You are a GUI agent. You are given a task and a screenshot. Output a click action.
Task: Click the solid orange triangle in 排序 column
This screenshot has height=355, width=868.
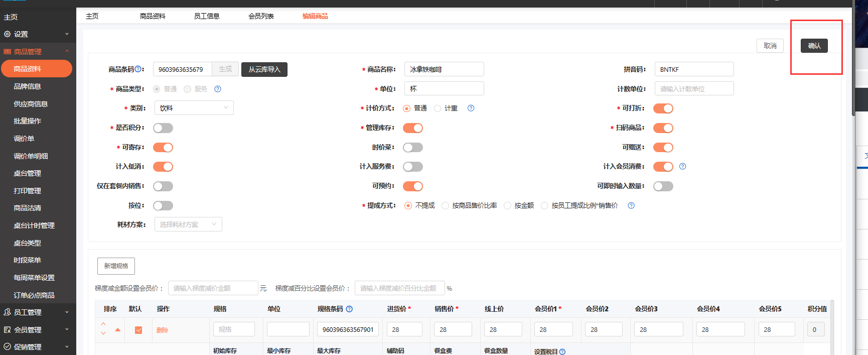click(118, 330)
